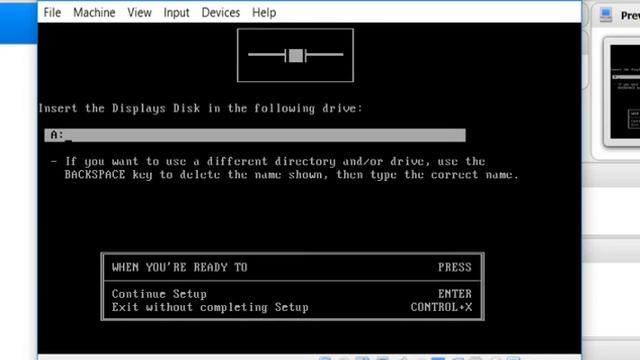Open the Help menu

click(x=264, y=13)
